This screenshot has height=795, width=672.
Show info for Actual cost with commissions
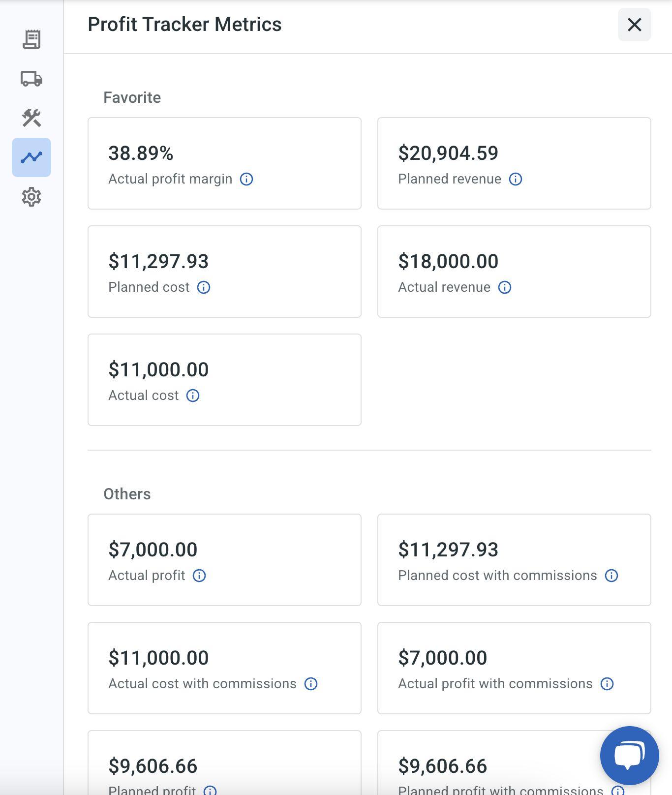pos(311,684)
